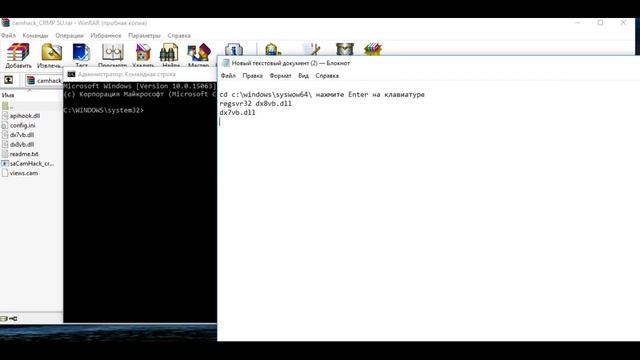Image resolution: width=640 pixels, height=360 pixels.
Task: Open the Команды menu in WinRAR
Action: (x=35, y=36)
